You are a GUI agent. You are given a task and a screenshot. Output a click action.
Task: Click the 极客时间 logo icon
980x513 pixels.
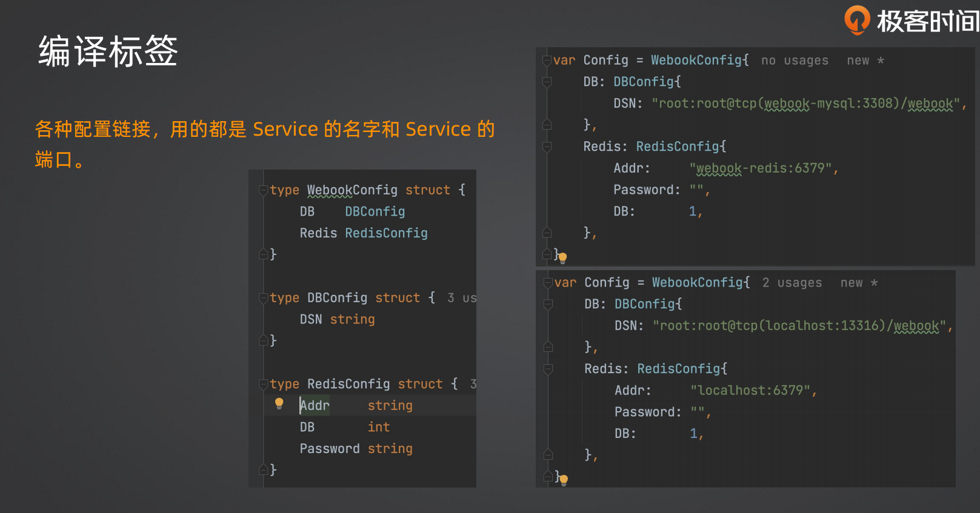click(x=857, y=20)
